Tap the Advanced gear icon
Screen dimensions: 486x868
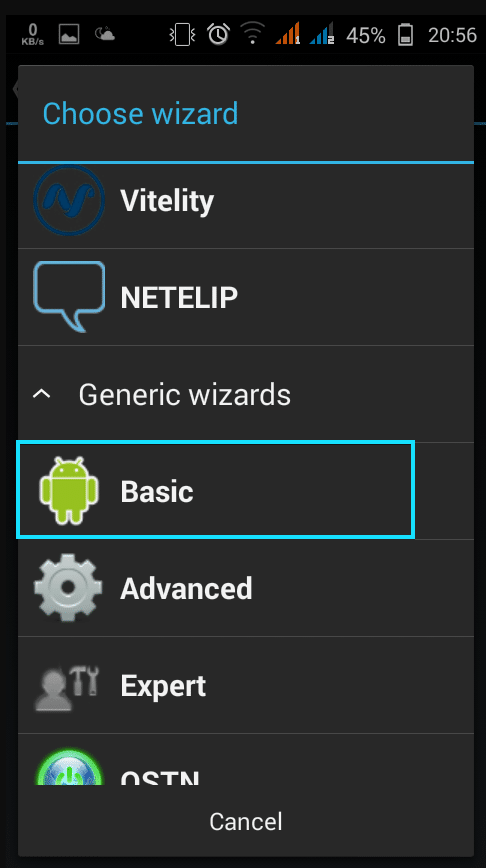tap(69, 588)
